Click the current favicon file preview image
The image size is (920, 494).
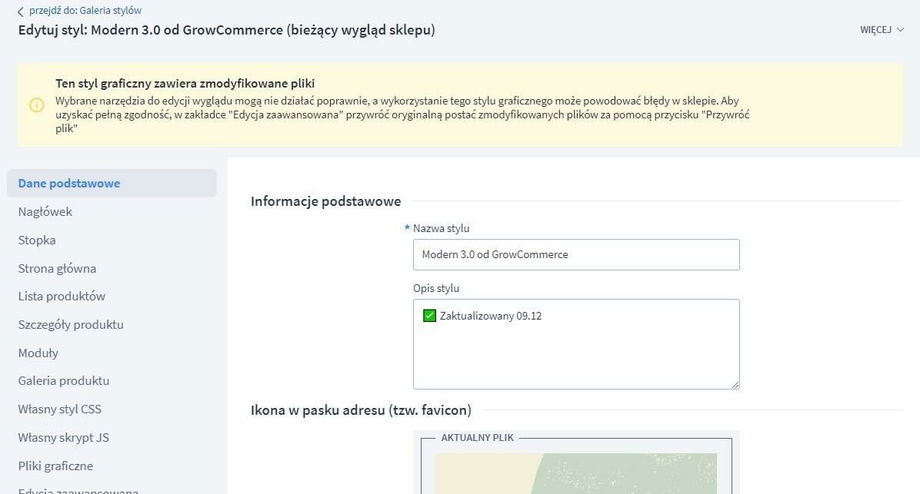[576, 473]
